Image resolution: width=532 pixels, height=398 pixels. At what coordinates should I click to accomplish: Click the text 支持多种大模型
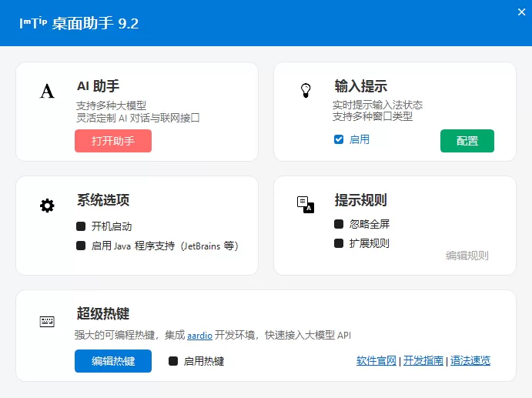pyautogui.click(x=112, y=106)
